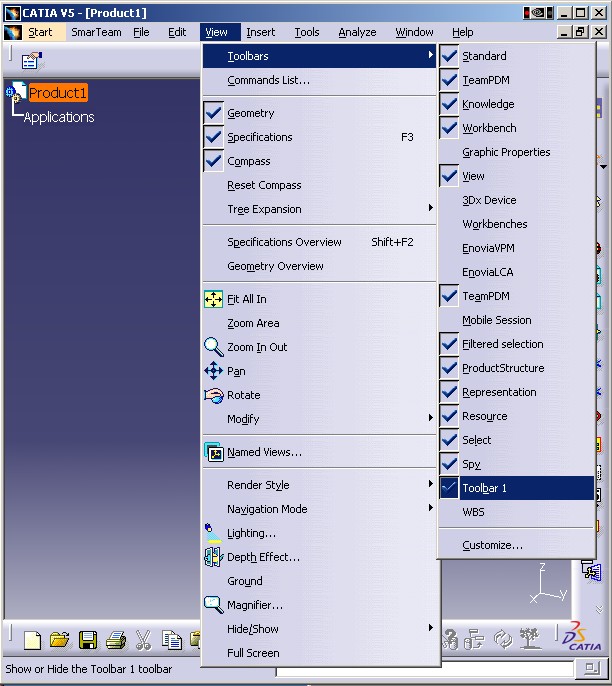Screen dimensions: 612x686
Task: Expand Render Style submenu
Action: (320, 485)
